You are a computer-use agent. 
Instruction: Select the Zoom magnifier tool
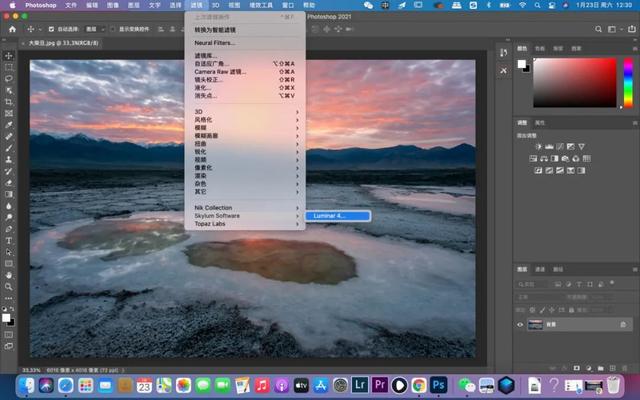8,286
